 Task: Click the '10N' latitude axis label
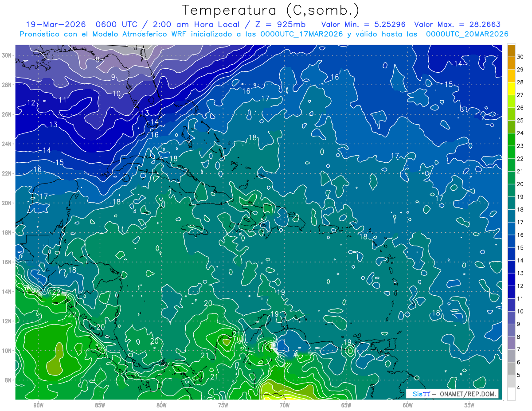(x=7, y=351)
